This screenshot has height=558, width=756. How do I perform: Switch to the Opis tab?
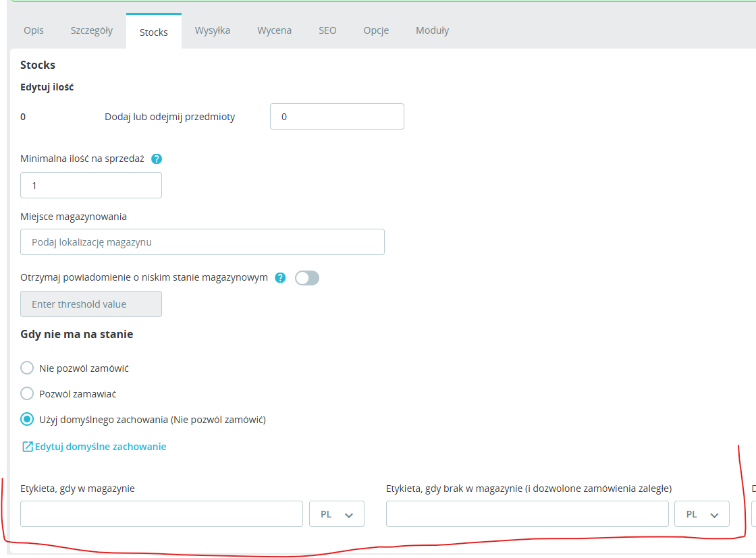(x=34, y=30)
